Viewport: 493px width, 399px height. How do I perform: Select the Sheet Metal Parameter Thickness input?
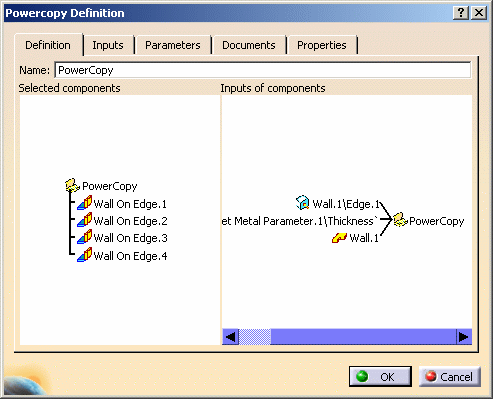[300, 221]
